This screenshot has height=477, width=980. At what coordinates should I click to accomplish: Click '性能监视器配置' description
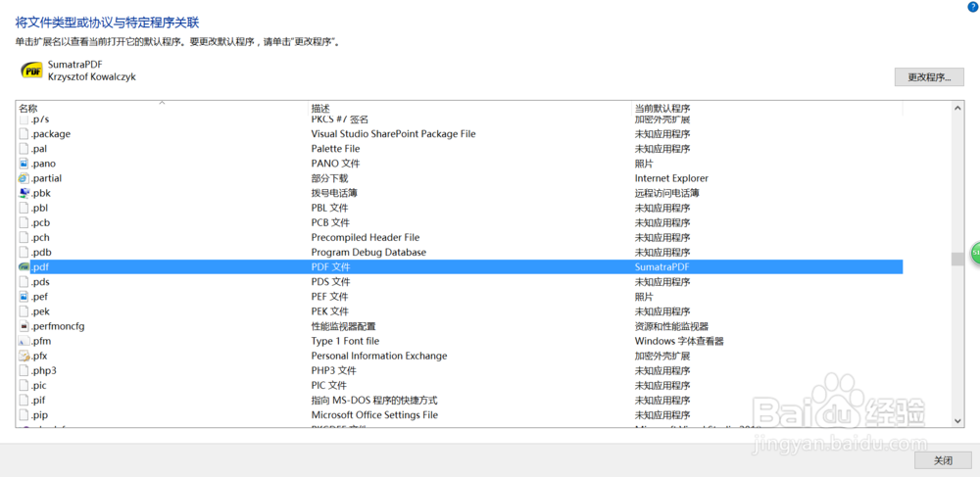point(344,326)
